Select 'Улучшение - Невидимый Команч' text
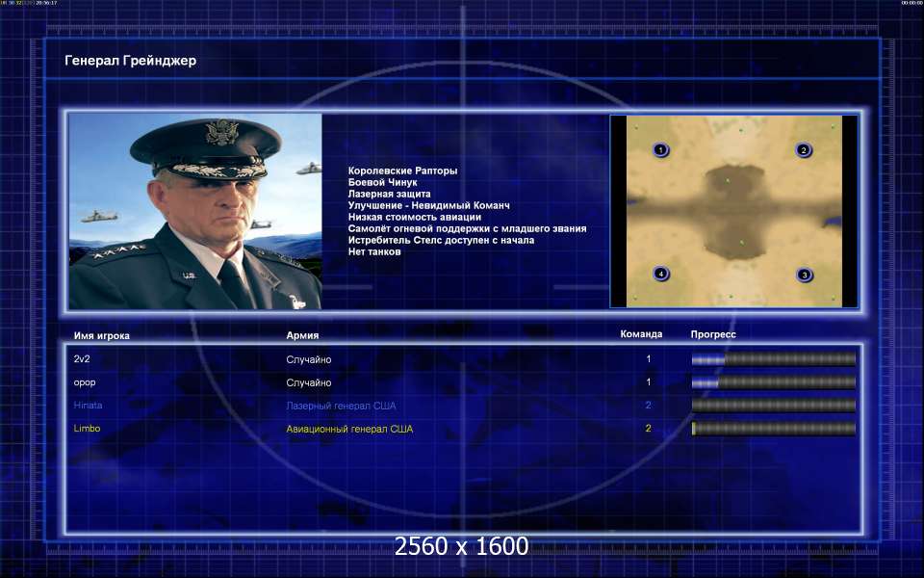Viewport: 924px width, 578px height. [429, 205]
